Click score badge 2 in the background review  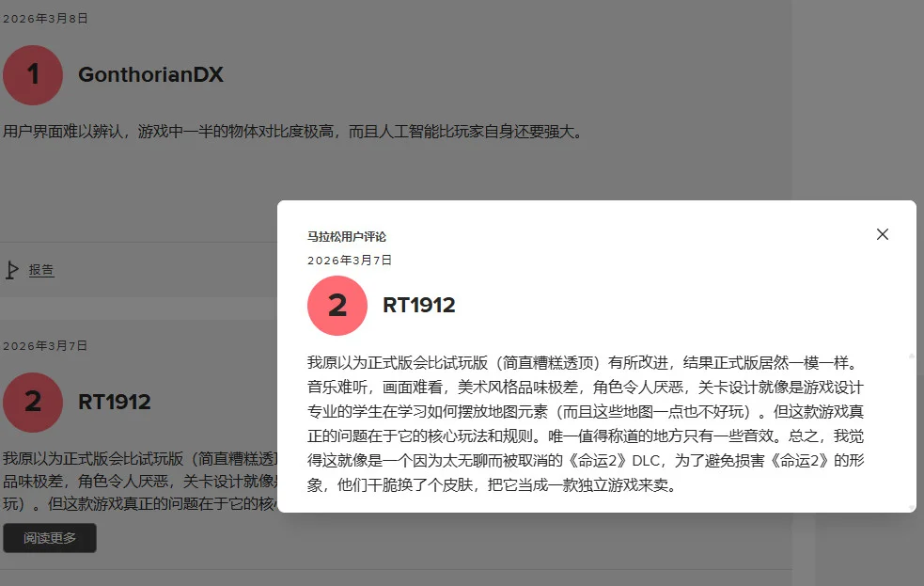pos(33,402)
